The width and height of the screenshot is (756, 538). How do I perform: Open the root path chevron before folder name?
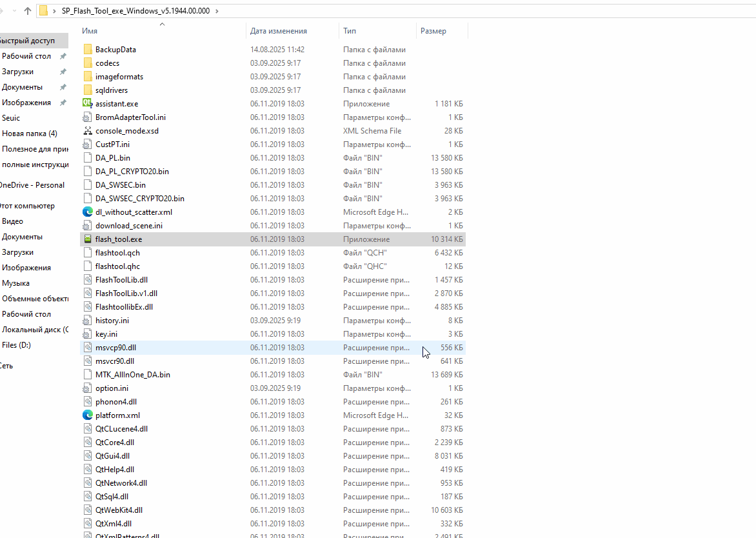[54, 11]
